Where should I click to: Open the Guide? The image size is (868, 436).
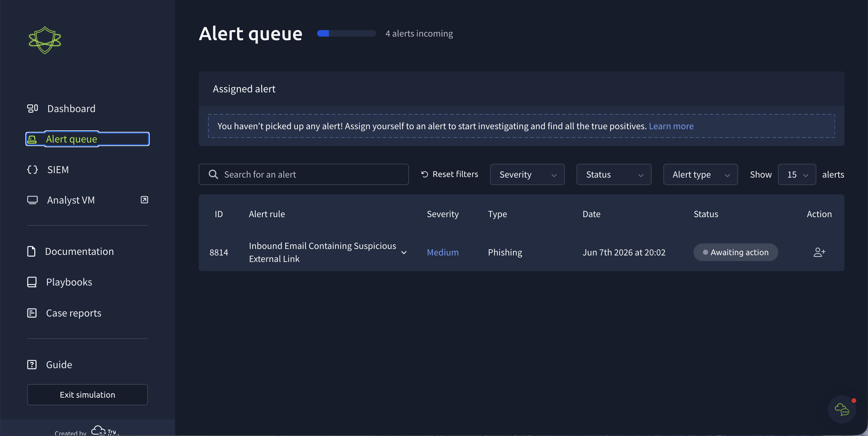[59, 365]
